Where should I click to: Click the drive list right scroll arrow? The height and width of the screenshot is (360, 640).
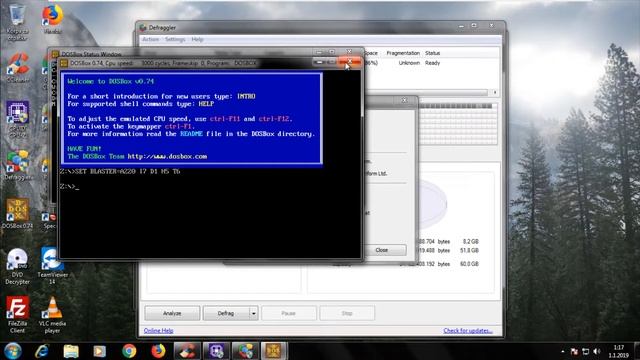pos(495,93)
